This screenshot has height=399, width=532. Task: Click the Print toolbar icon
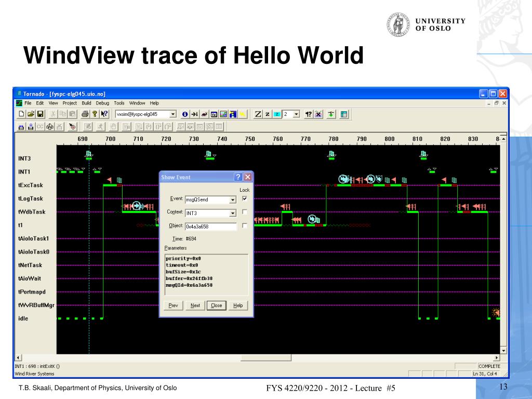coord(85,114)
